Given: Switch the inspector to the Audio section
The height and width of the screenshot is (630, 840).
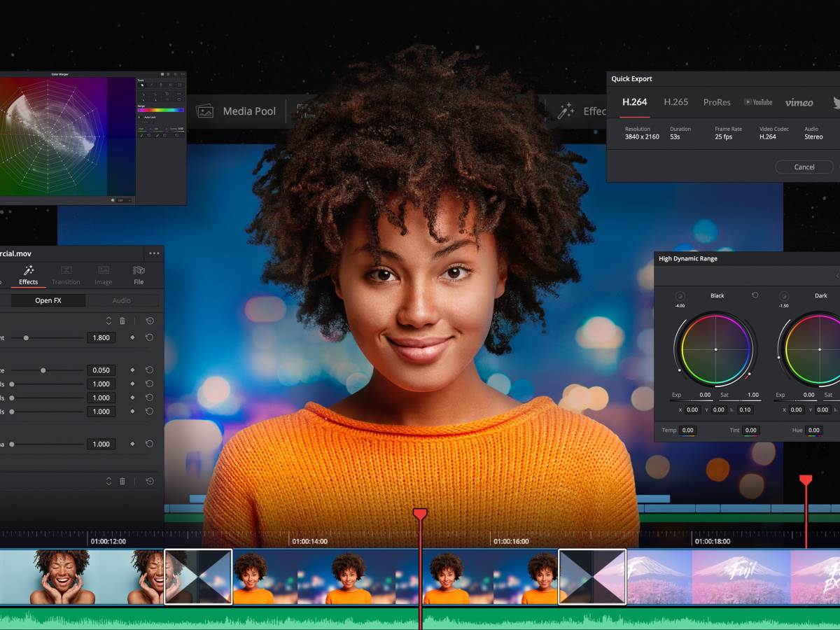Looking at the screenshot, I should click(x=122, y=300).
